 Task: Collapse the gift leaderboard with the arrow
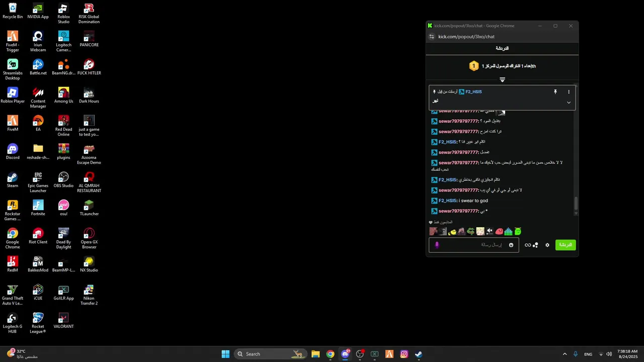502,80
